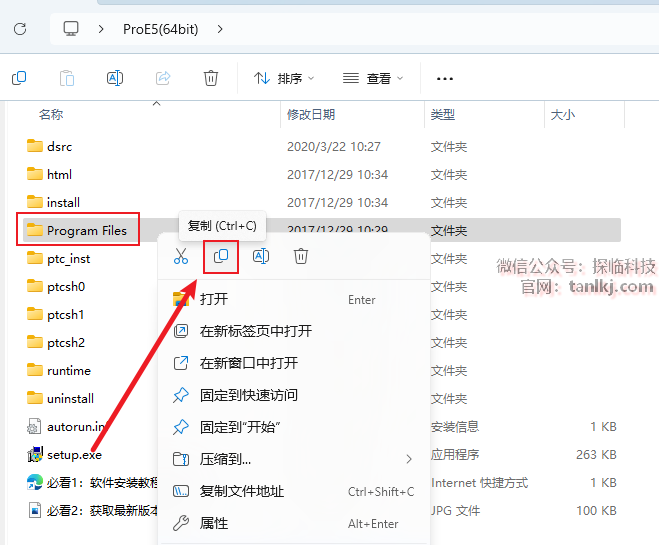Click ProE5(64bit) in address bar
659x545 pixels.
(161, 29)
